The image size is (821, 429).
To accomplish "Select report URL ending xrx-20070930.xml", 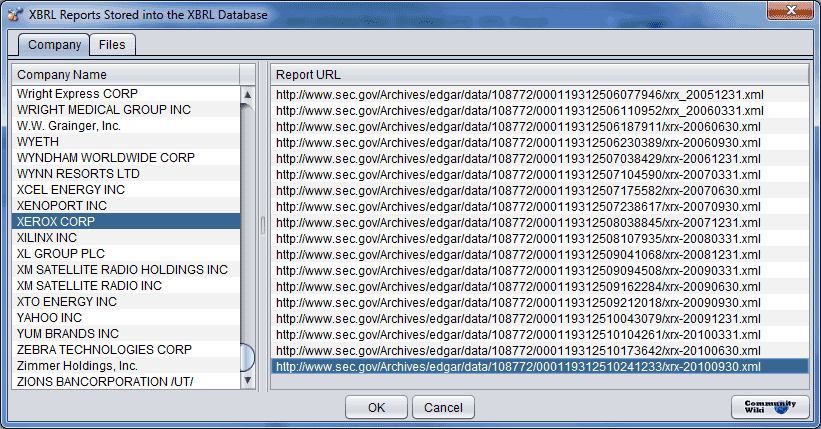I will tap(540, 206).
